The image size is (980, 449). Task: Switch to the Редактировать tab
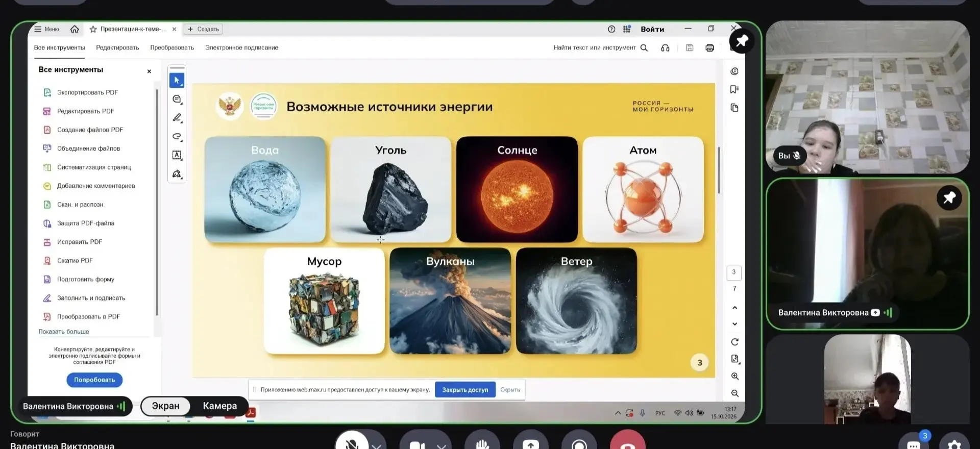coord(117,47)
